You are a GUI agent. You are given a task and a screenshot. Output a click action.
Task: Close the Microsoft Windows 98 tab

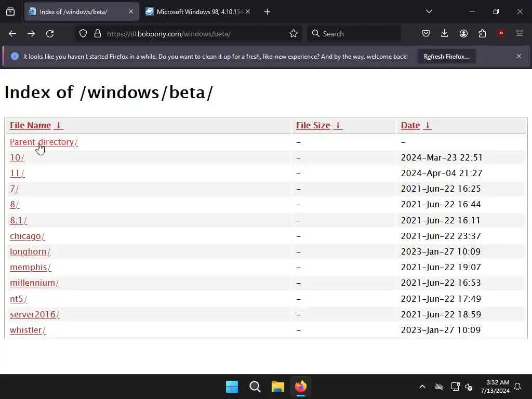248,11
